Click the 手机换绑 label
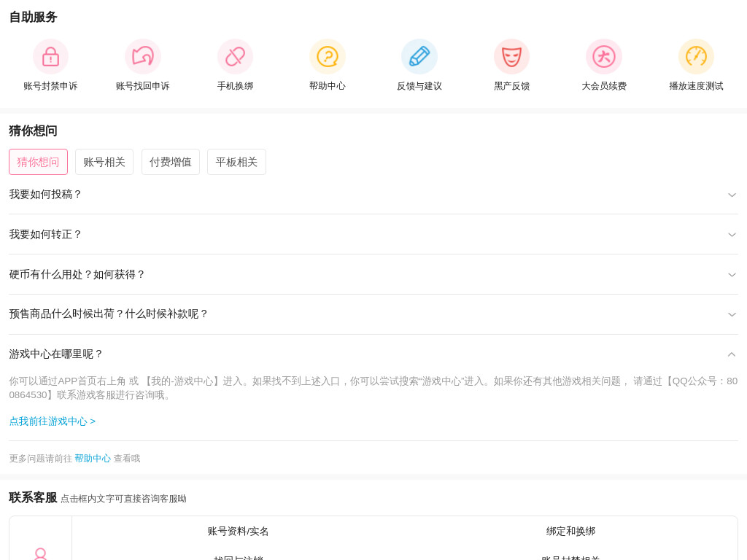This screenshot has height=560, width=747. [235, 86]
